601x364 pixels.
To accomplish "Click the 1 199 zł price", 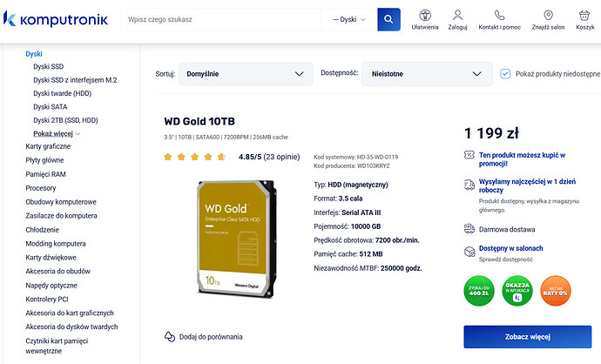I will [491, 133].
